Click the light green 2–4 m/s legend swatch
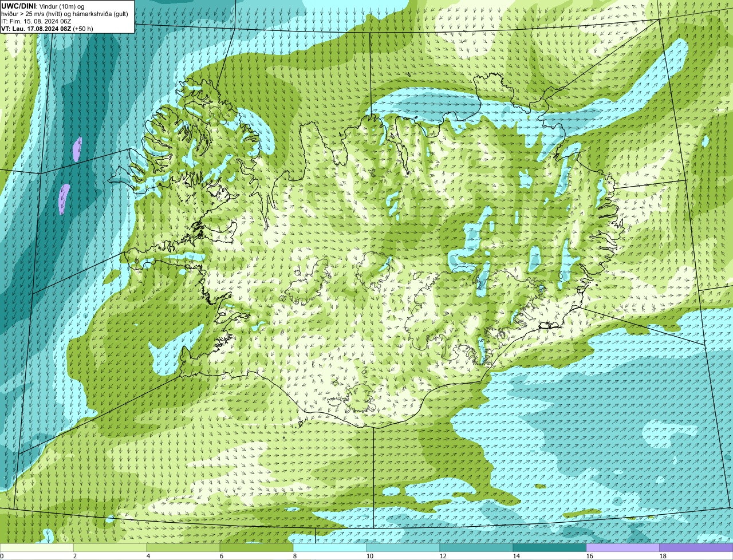Viewport: 733px width, 560px height. tap(110, 547)
